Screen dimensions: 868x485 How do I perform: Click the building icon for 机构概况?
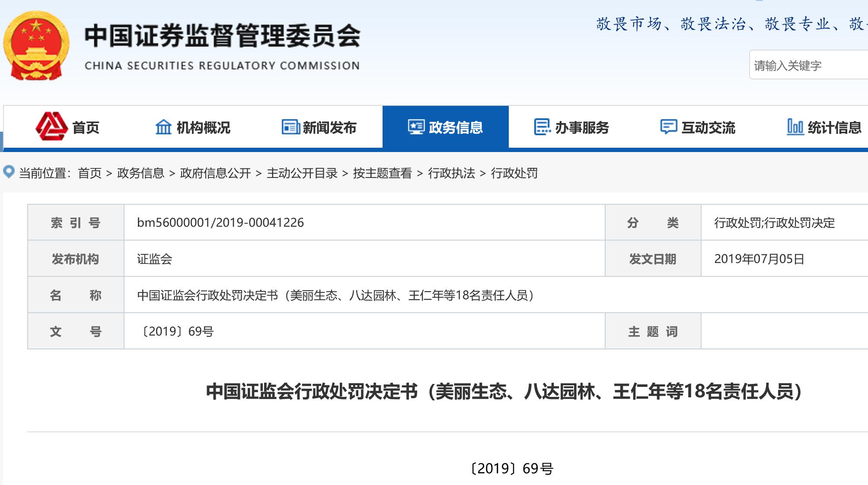tap(163, 127)
